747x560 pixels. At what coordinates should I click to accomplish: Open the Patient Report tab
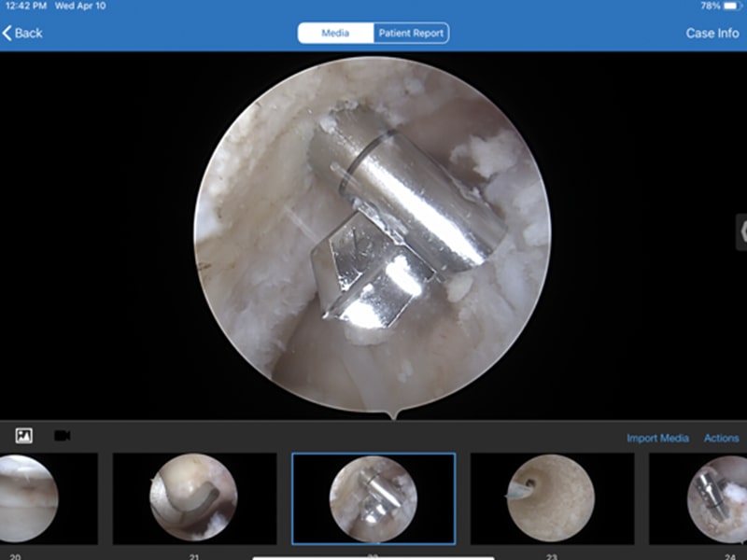(x=411, y=33)
